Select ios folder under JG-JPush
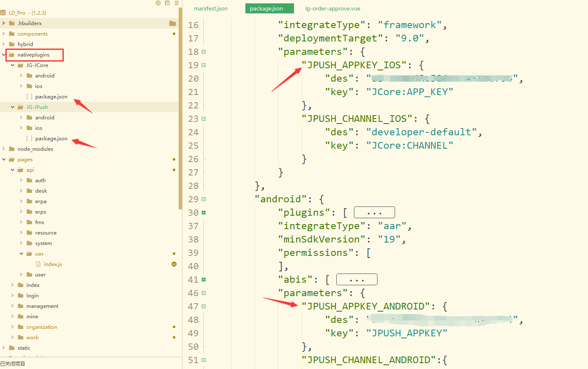The height and width of the screenshot is (369, 588). 39,128
